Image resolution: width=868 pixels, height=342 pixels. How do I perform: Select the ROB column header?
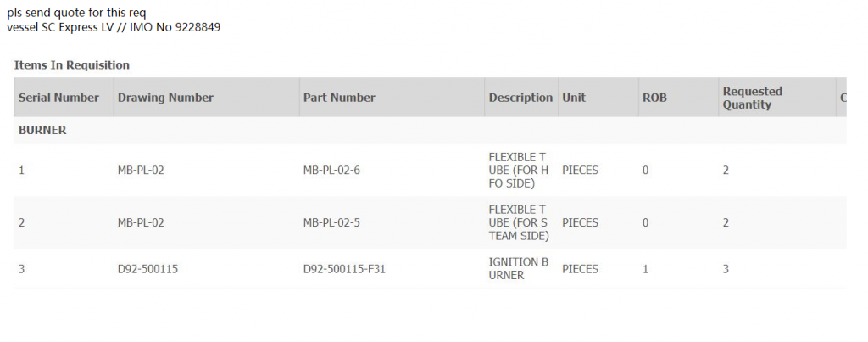pos(654,98)
